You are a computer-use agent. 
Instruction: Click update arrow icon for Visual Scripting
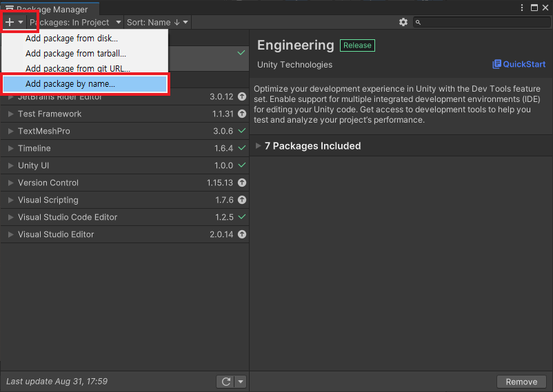coord(242,200)
